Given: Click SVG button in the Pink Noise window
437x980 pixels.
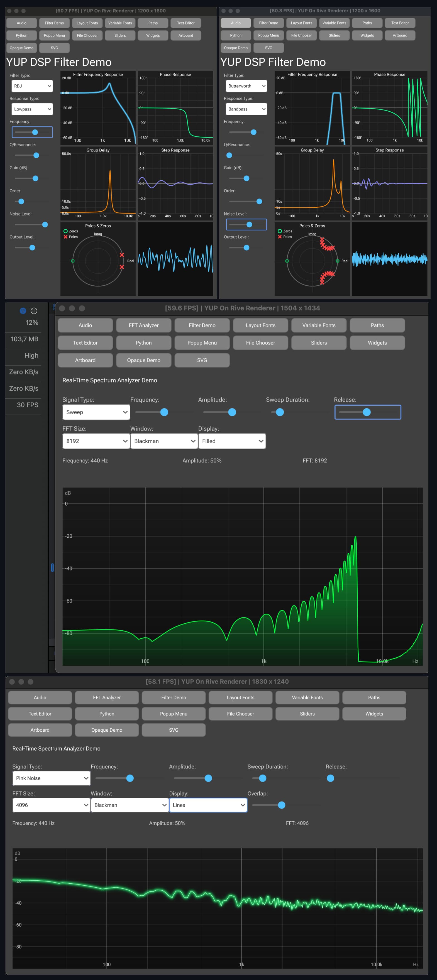Looking at the screenshot, I should coord(174,730).
